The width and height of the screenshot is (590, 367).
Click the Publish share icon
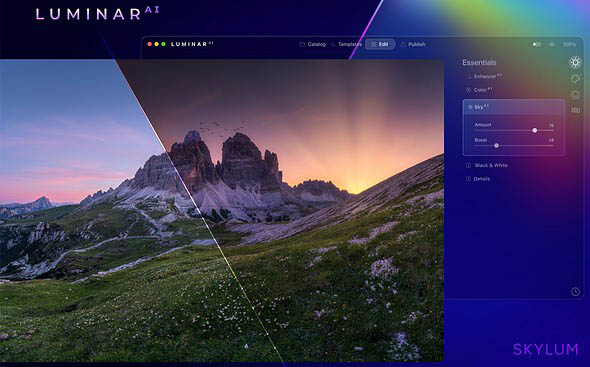coord(403,44)
